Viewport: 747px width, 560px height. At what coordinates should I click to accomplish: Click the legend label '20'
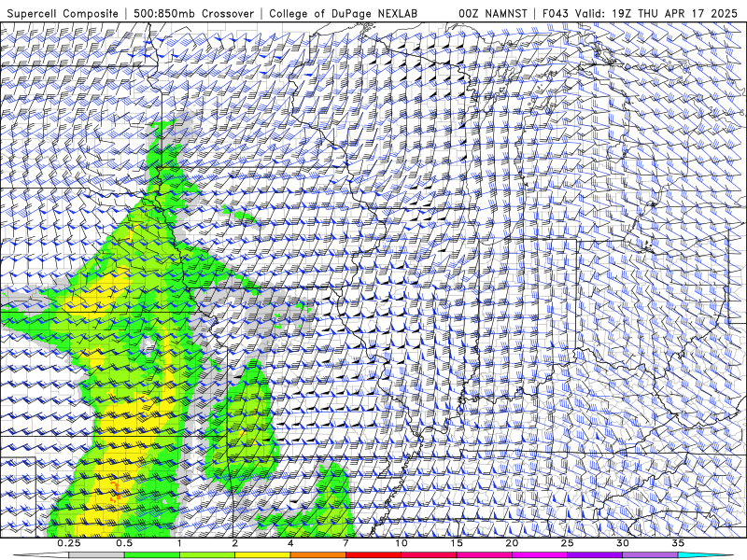tap(512, 543)
